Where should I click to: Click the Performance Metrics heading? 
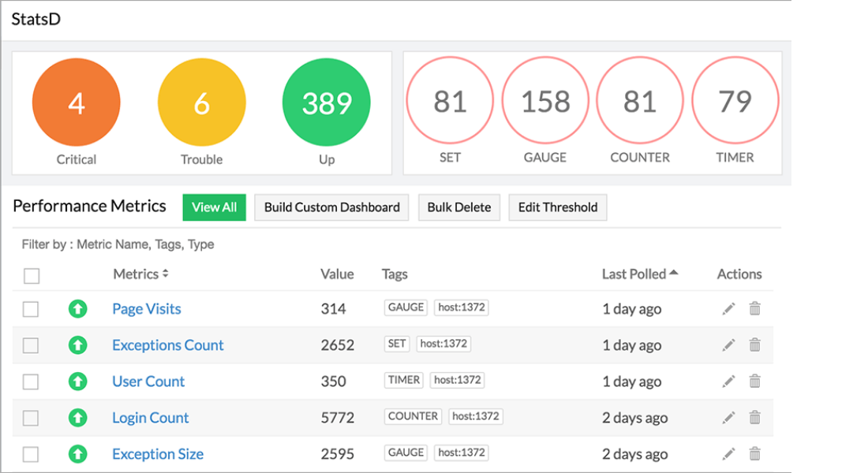[89, 206]
